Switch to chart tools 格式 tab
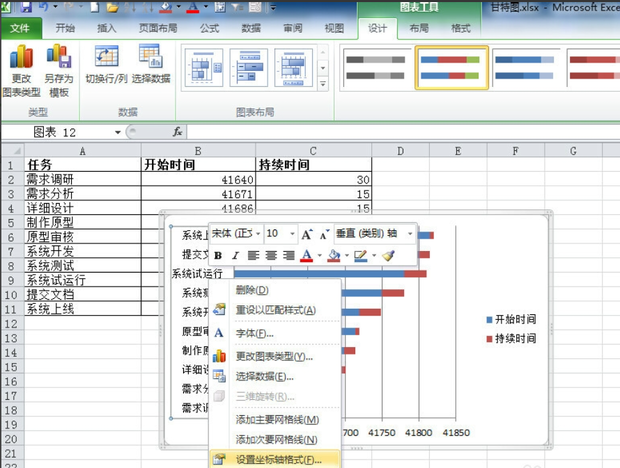Screen dimensions: 620x468 461,28
